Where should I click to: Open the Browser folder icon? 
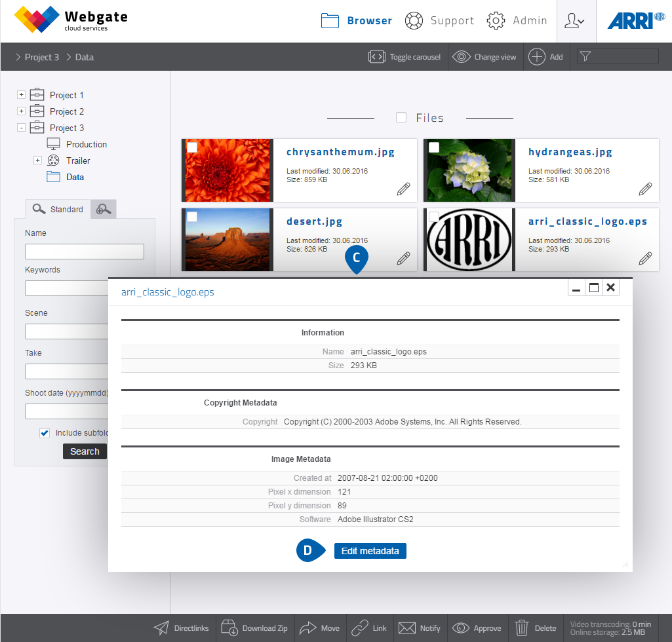[330, 20]
